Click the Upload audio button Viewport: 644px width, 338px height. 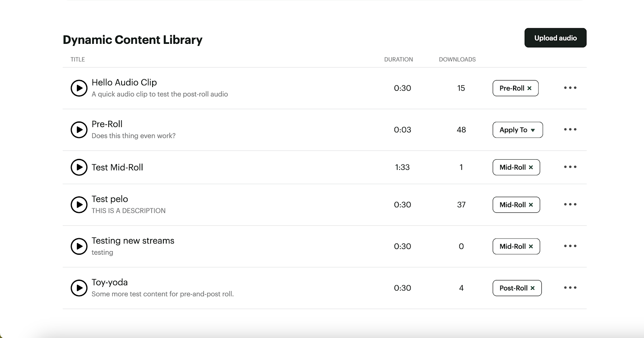pos(555,38)
